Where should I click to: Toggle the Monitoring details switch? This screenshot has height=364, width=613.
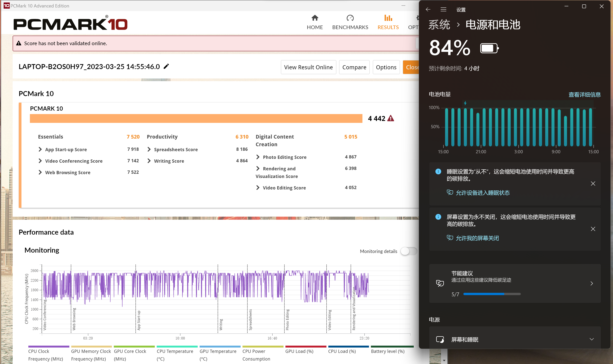pos(408,251)
